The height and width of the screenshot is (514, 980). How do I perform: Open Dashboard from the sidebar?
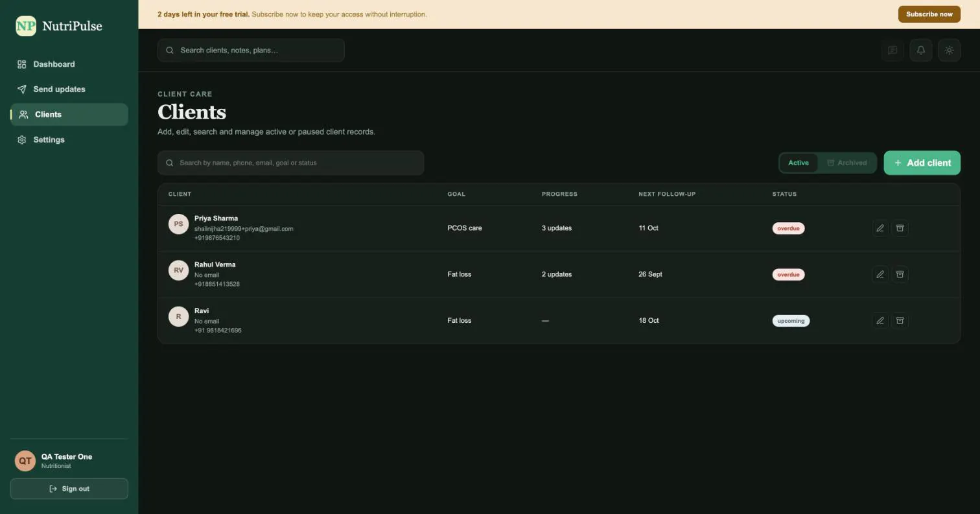pos(69,64)
